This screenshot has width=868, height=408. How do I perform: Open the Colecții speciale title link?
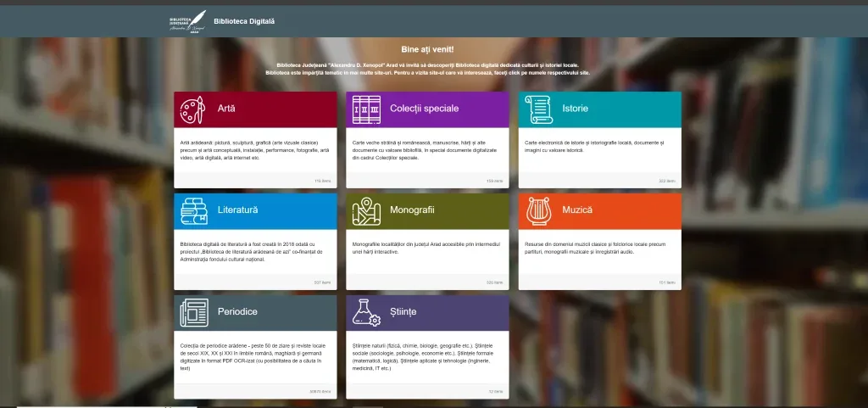pos(424,109)
